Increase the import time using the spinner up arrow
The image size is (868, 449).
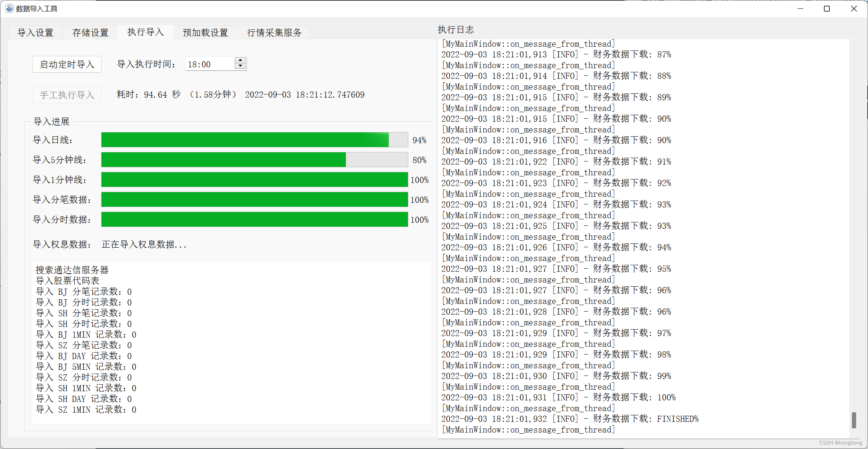240,60
